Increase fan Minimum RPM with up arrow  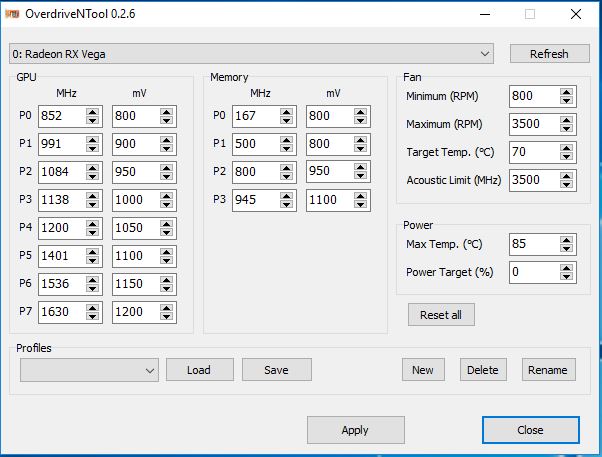pos(567,92)
